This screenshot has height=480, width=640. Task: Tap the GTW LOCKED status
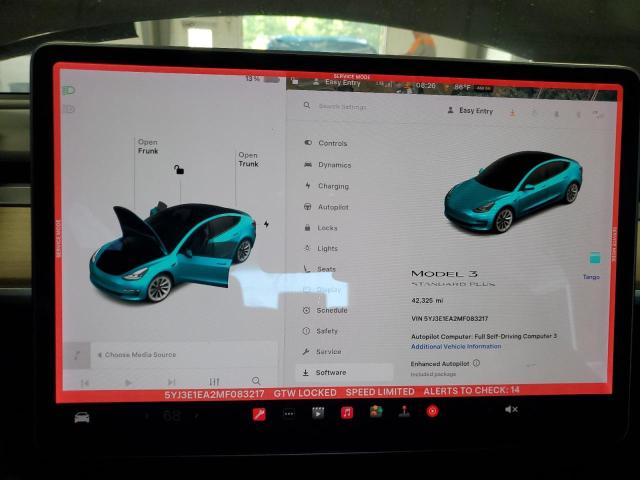click(x=305, y=393)
